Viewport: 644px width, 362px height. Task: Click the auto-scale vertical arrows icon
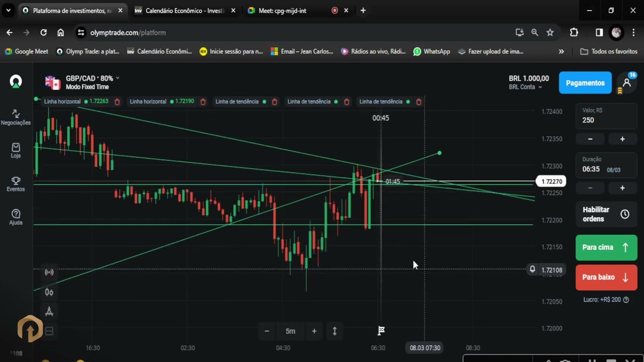click(x=335, y=331)
